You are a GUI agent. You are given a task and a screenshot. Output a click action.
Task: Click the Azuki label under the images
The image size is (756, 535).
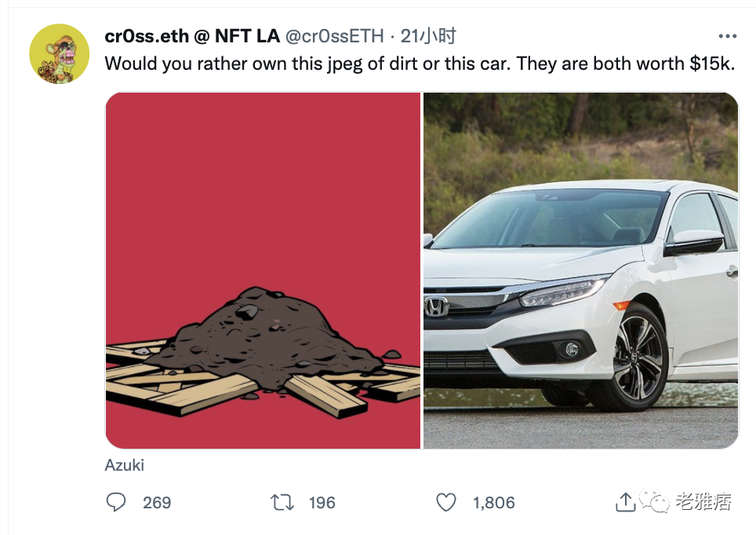pos(125,465)
